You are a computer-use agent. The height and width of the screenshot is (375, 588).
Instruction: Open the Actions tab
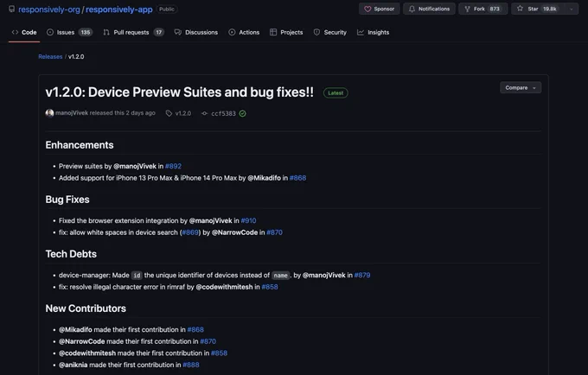(x=244, y=32)
